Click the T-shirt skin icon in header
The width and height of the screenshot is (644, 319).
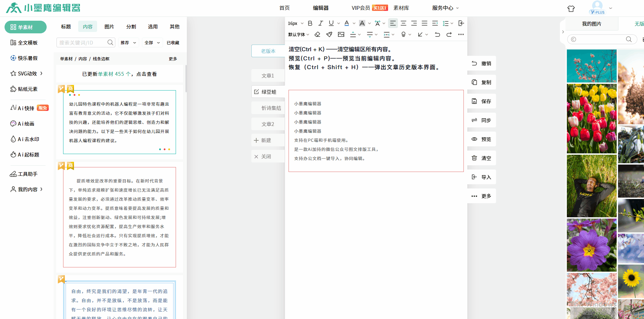coord(571,8)
